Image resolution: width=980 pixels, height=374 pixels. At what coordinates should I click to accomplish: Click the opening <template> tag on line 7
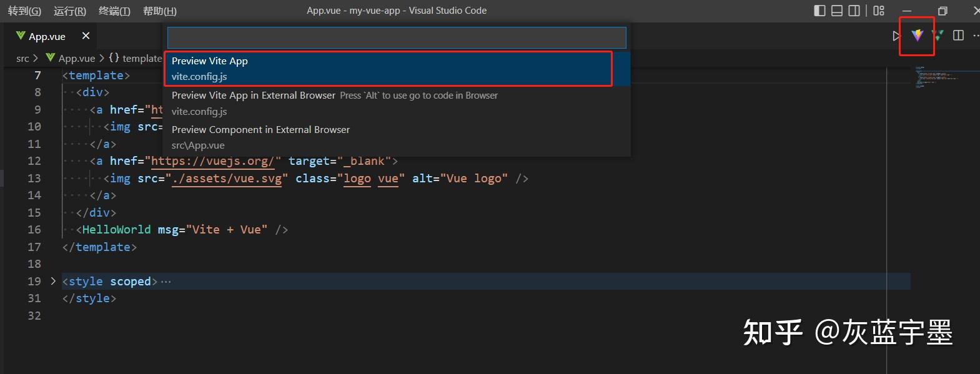click(x=96, y=76)
